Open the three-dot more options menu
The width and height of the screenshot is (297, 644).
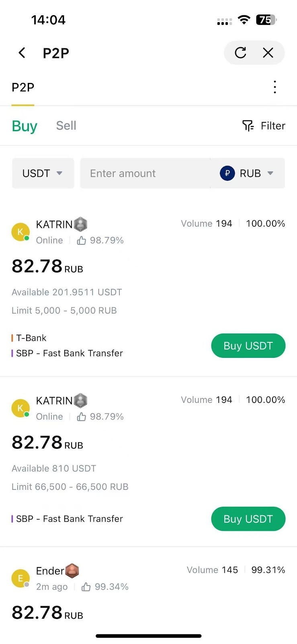pos(275,87)
